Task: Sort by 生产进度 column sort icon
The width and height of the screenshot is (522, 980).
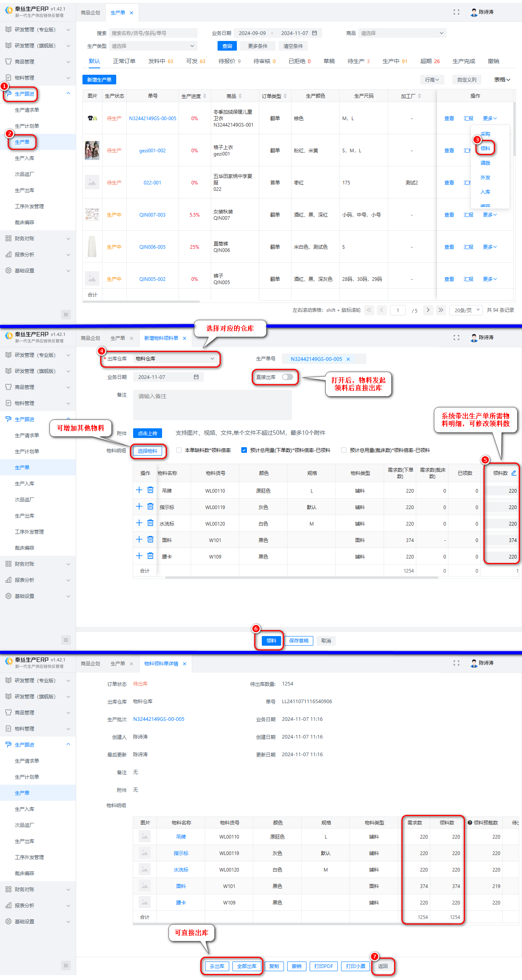Action: pos(205,96)
